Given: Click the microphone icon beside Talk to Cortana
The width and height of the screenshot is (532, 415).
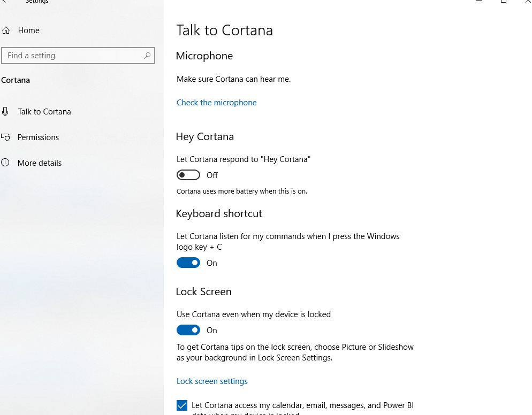Looking at the screenshot, I should [x=5, y=112].
